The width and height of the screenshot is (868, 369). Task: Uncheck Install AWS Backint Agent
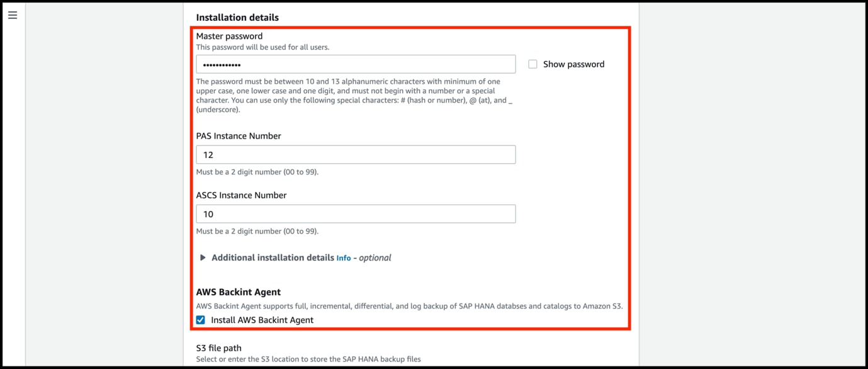(200, 319)
